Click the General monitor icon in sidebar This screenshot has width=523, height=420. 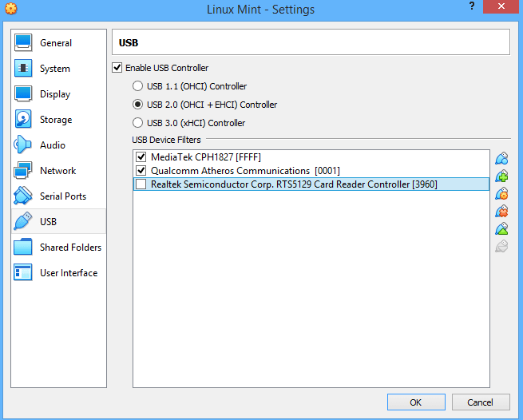(x=23, y=42)
